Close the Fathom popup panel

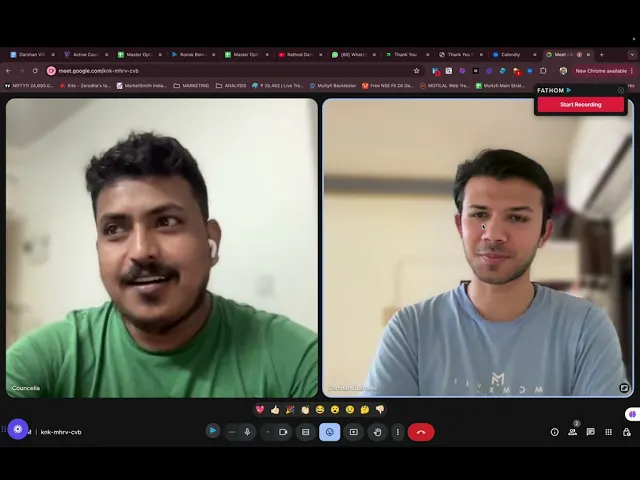click(x=621, y=90)
